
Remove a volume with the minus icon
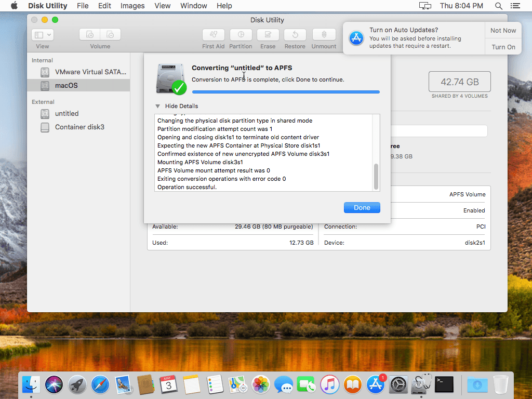110,34
